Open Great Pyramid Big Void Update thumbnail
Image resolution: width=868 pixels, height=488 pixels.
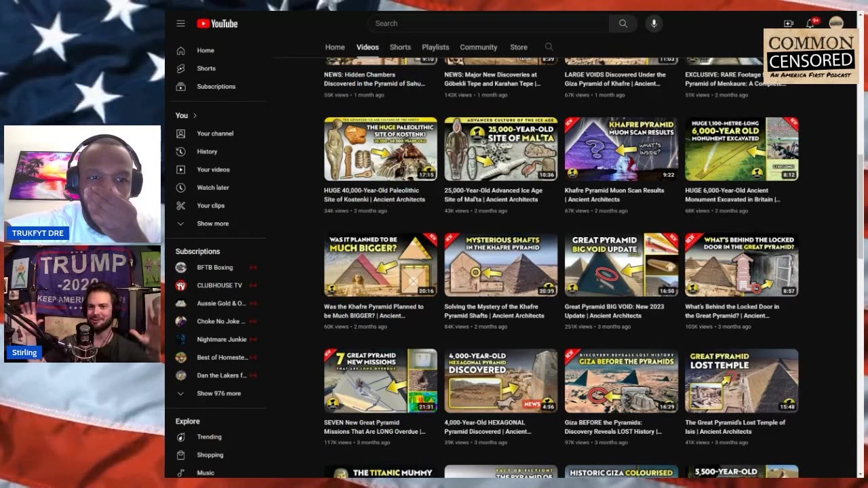click(x=621, y=265)
